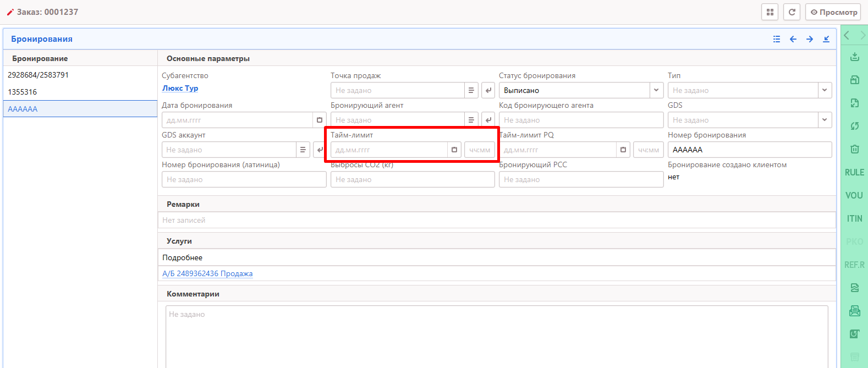
Task: Expand the Тип dropdown
Action: 825,90
